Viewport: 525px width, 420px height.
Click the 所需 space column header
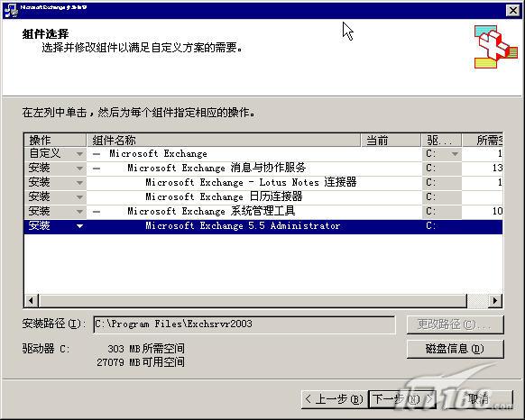[482, 141]
